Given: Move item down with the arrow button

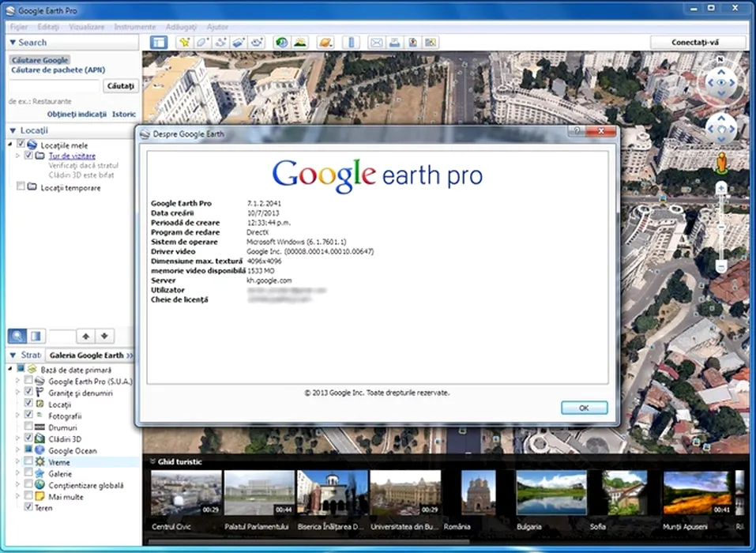Looking at the screenshot, I should (x=104, y=336).
